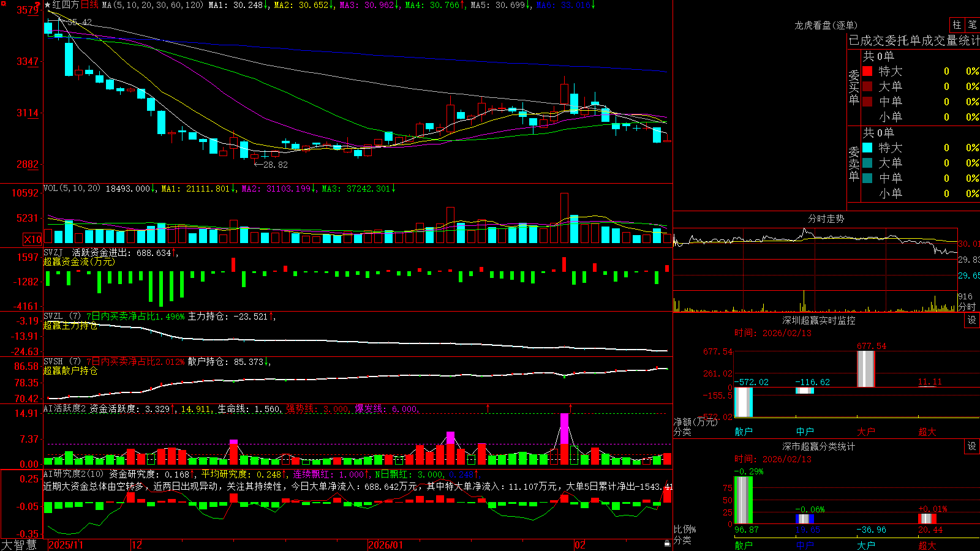Click the 分时走势 panel title
The image size is (980, 551).
pos(826,219)
